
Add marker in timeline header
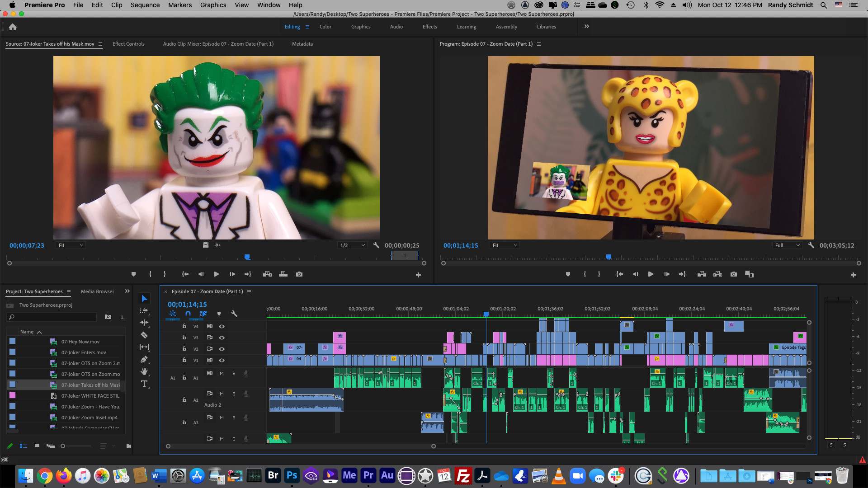coord(219,314)
